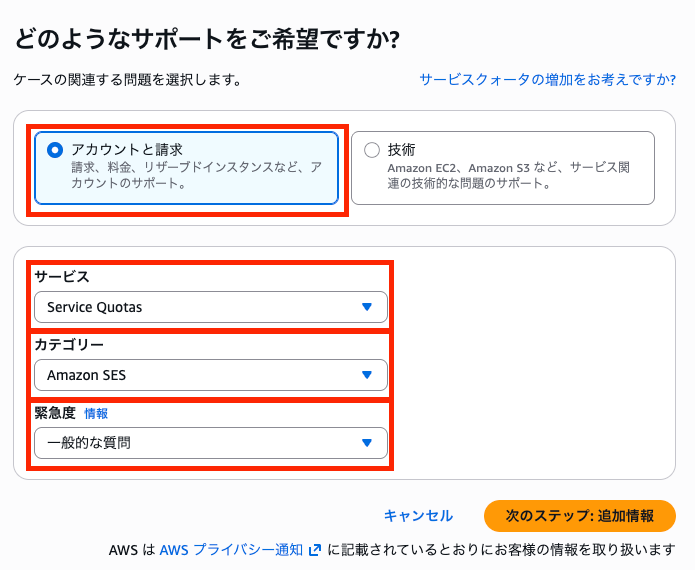Select the 技術 radio button
695x570 pixels.
372,150
